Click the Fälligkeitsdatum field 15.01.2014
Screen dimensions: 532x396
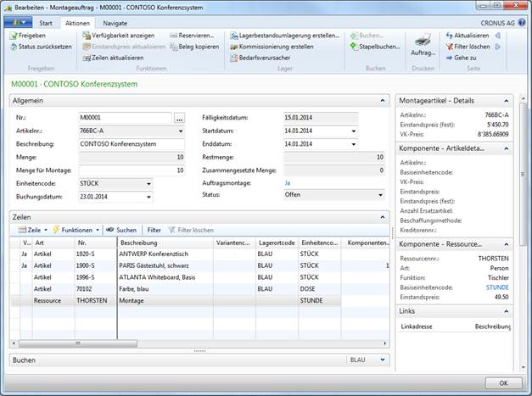[321, 118]
